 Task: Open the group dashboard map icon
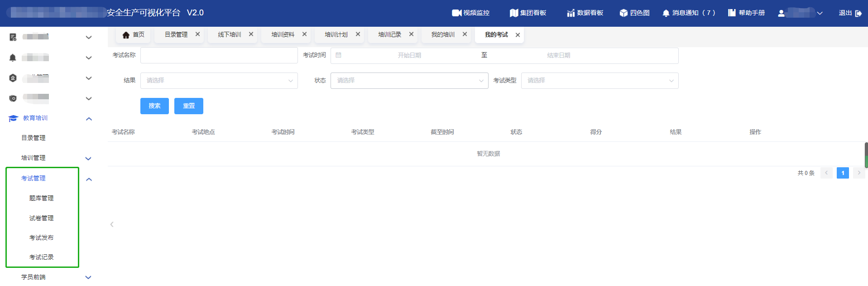[513, 13]
